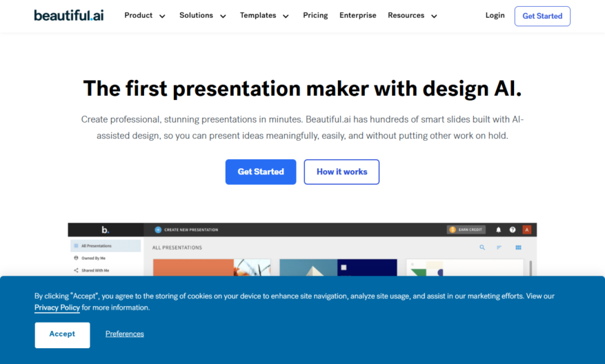
Task: Open the Resources menu
Action: [x=406, y=15]
